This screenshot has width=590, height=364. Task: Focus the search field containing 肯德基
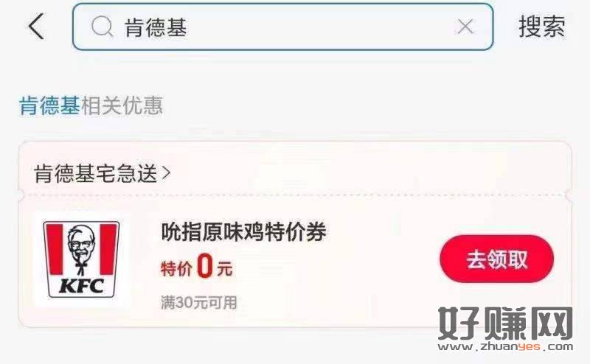click(x=282, y=27)
